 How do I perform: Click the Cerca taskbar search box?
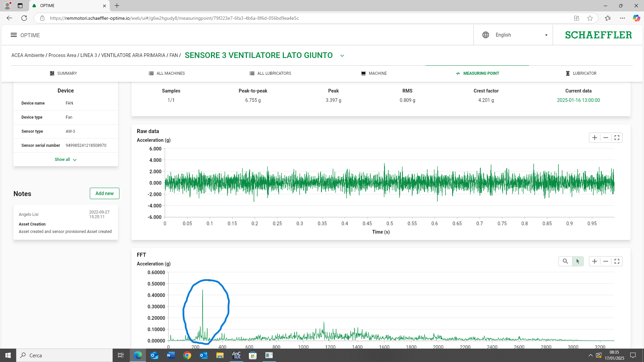click(64, 355)
